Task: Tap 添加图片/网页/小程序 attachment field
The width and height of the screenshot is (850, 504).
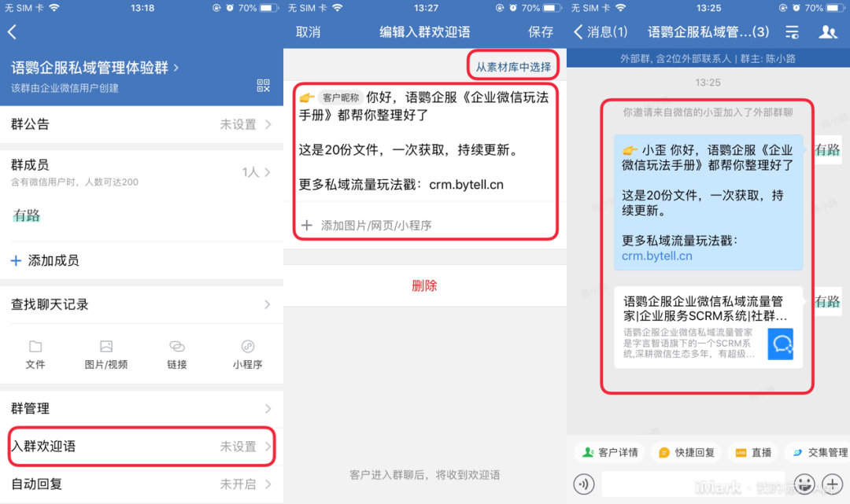Action: [x=376, y=226]
